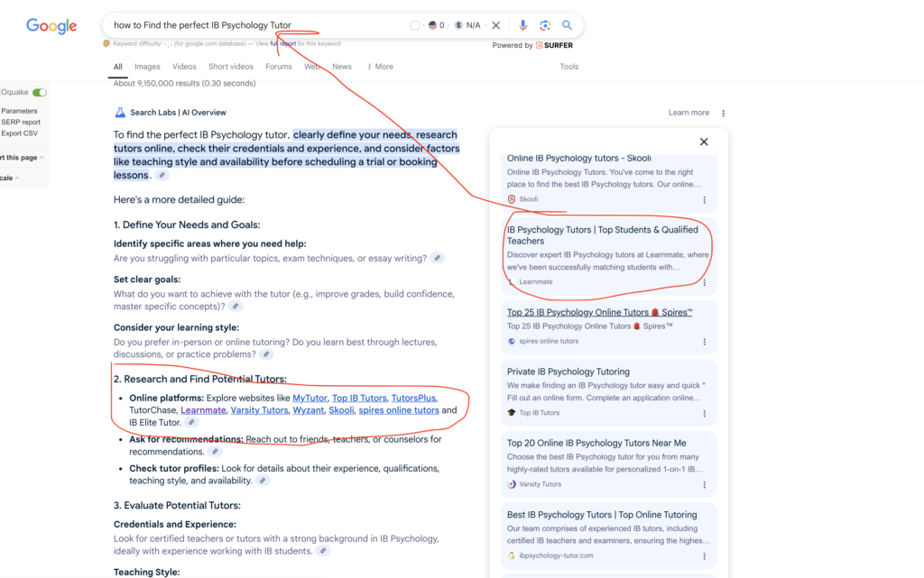The width and height of the screenshot is (924, 578).
Task: Select the News tab
Action: [x=342, y=67]
